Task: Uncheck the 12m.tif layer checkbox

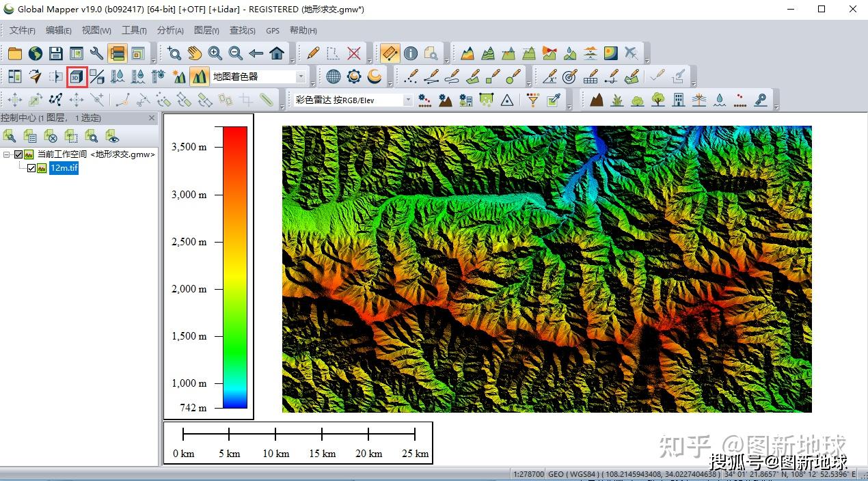Action: [x=31, y=168]
